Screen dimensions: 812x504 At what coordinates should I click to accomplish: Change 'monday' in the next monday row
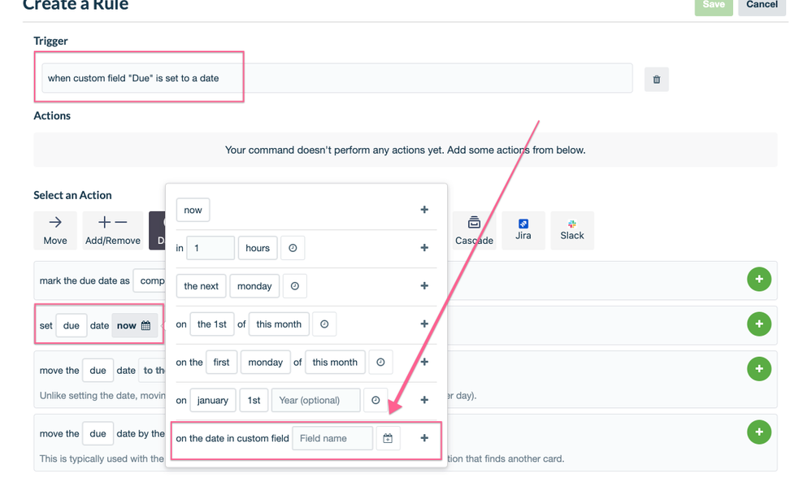click(x=254, y=286)
